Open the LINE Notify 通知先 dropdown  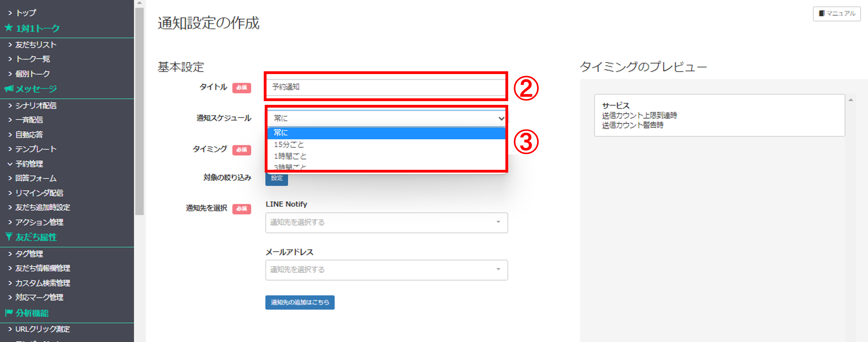tap(386, 222)
